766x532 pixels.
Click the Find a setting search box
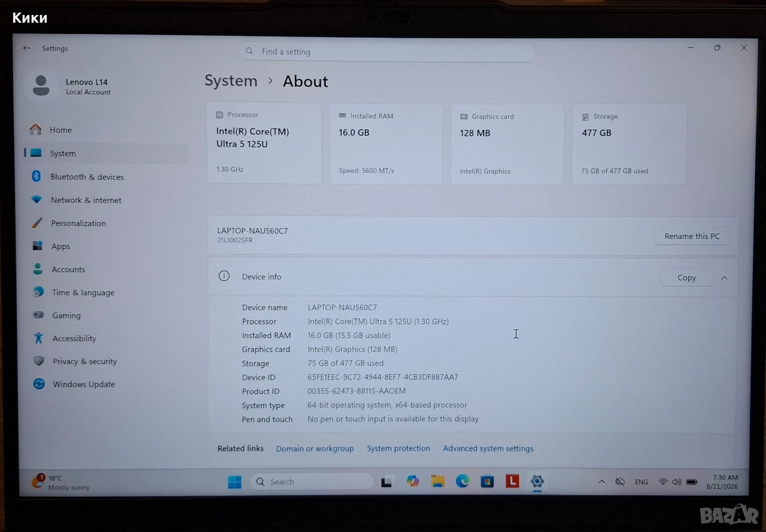click(387, 51)
